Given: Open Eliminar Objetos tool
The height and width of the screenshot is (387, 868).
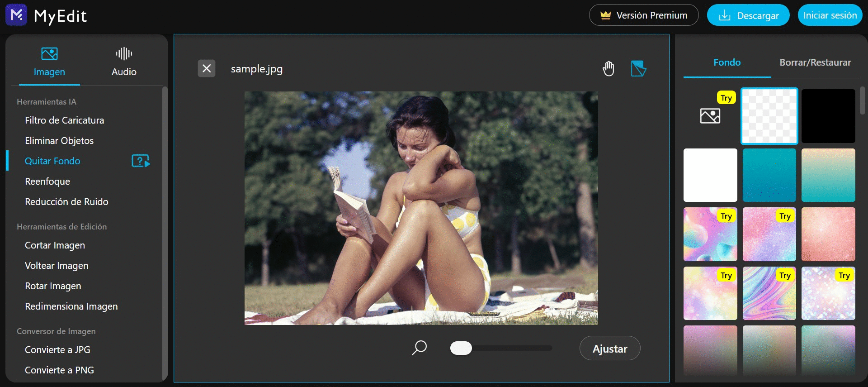Looking at the screenshot, I should [x=59, y=141].
